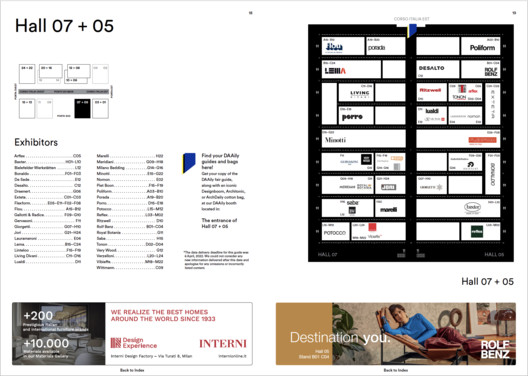528x376 pixels.
Task: Select the Desalto booth on the map
Action: (438, 69)
